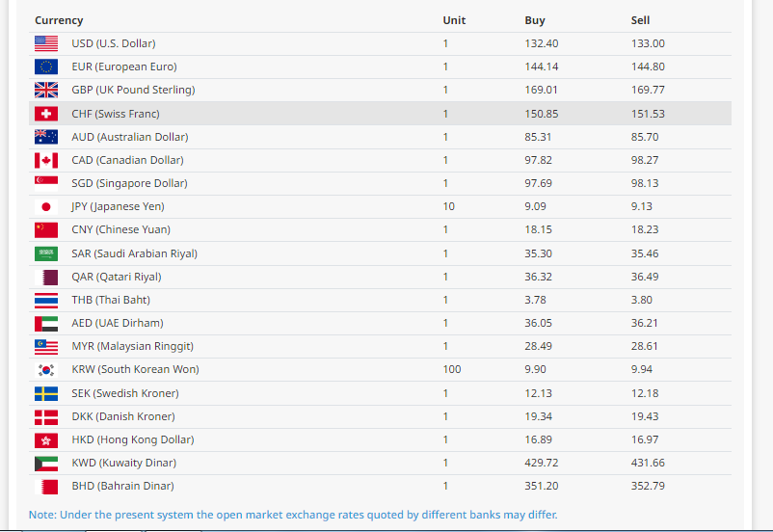The image size is (773, 532).
Task: Click the Japanese flag icon
Action: [x=46, y=206]
